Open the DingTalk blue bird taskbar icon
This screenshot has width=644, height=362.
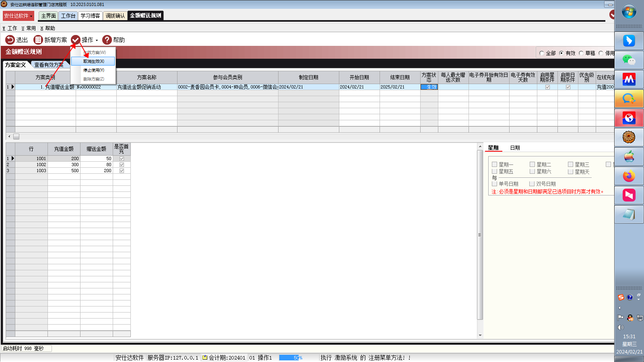pyautogui.click(x=629, y=41)
